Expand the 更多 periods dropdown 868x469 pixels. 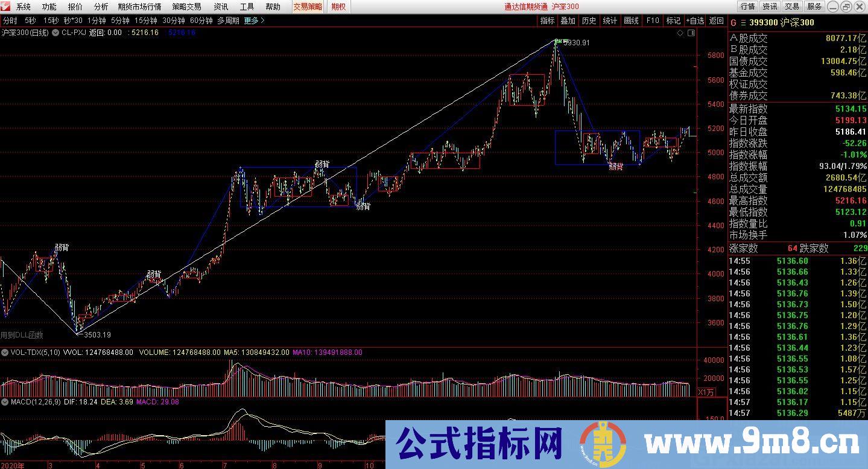click(x=250, y=19)
